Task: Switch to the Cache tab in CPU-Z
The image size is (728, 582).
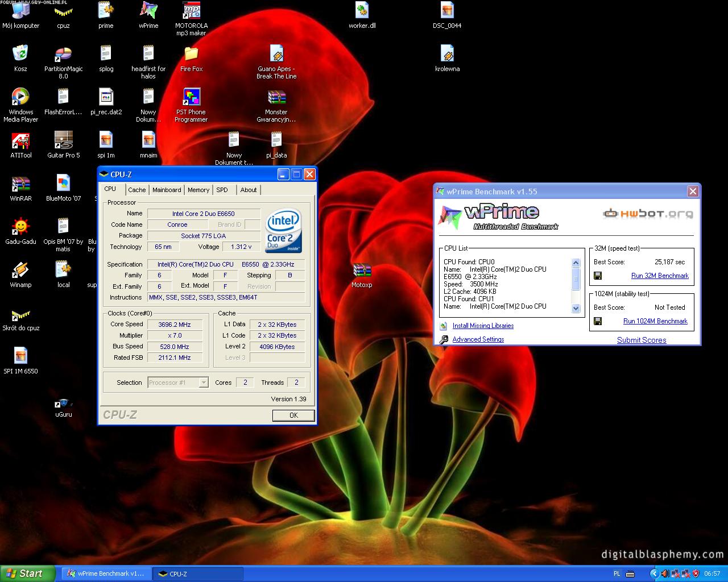Action: tap(136, 190)
